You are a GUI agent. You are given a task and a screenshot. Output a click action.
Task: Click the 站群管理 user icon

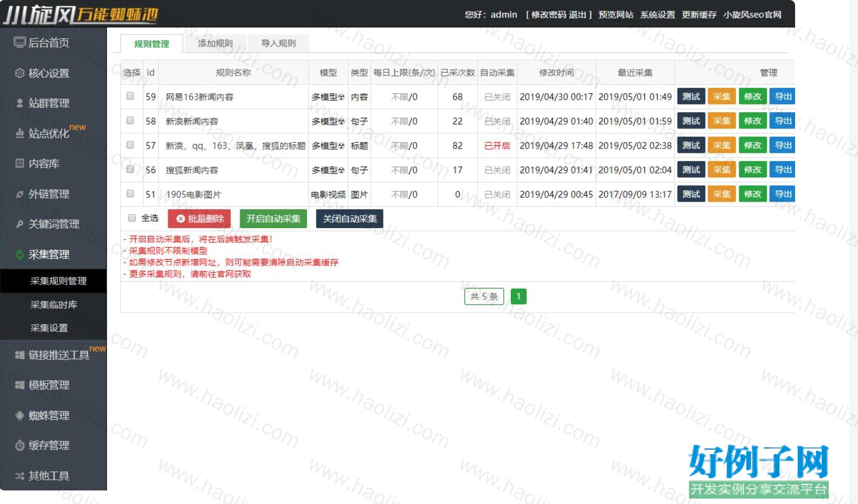tap(20, 103)
